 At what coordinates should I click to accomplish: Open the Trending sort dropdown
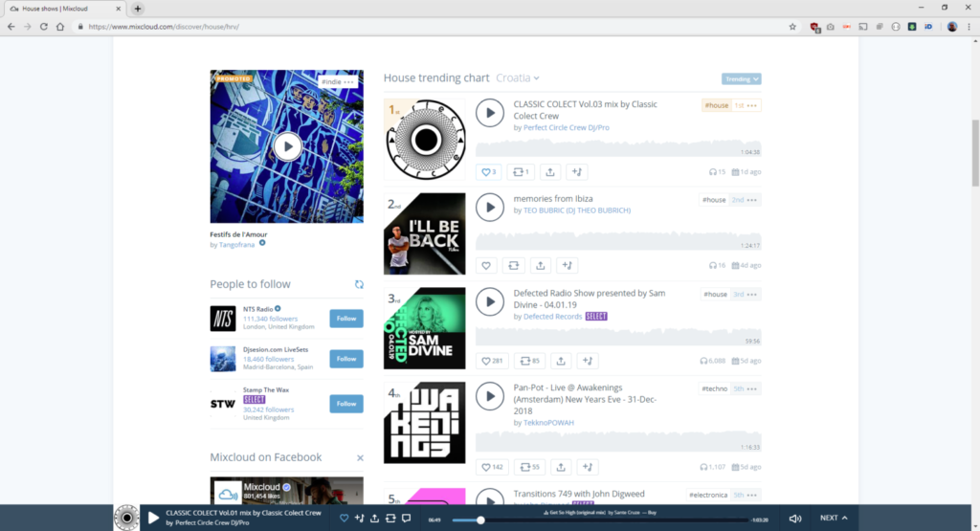click(x=742, y=79)
